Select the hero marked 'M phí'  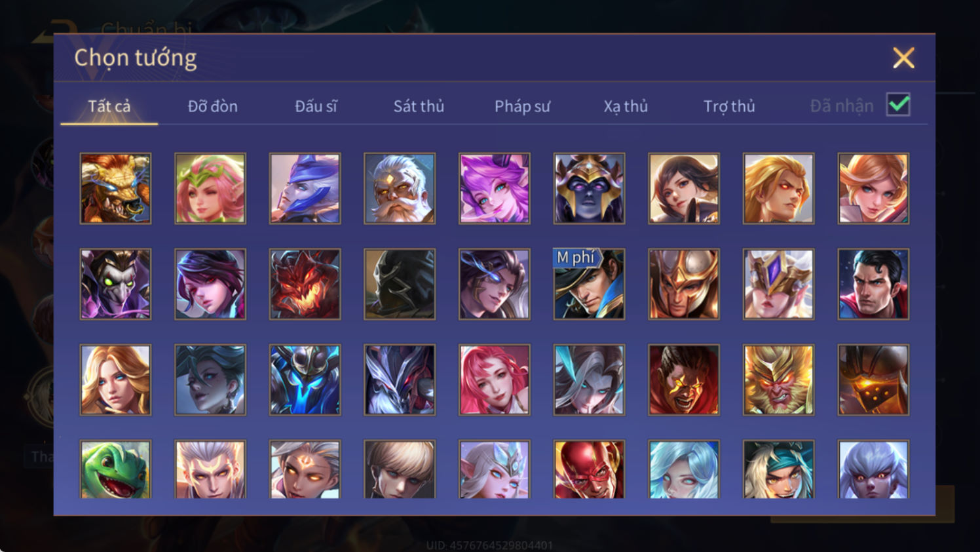point(589,284)
